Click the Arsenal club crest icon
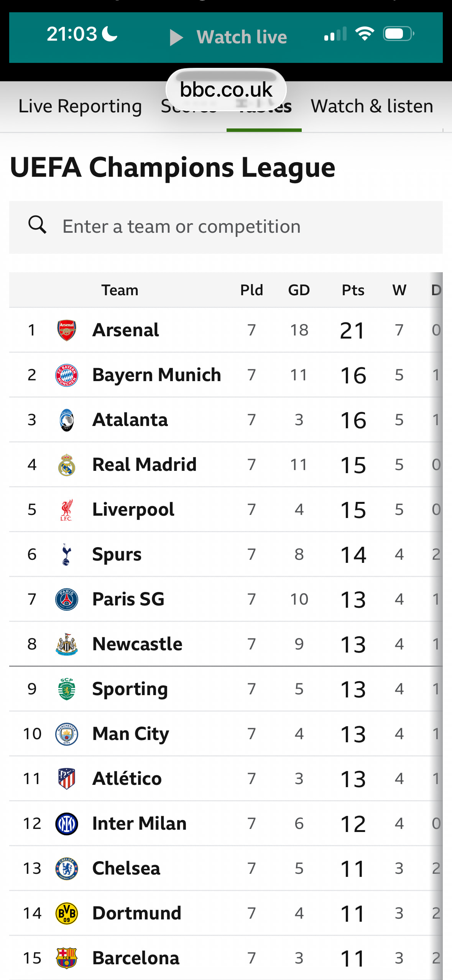The image size is (452, 980). 66,330
